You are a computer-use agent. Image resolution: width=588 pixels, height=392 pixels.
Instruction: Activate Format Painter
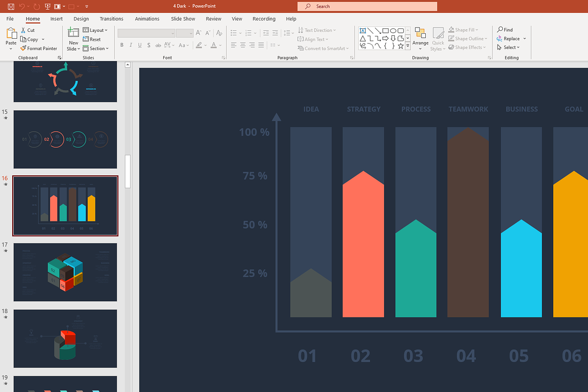pos(39,49)
